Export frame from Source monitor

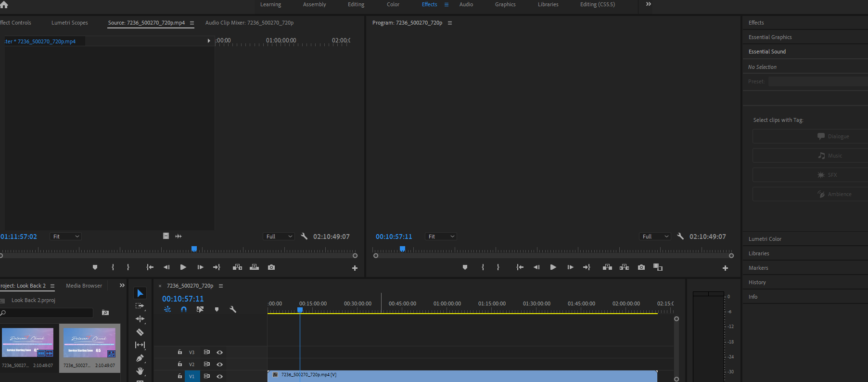(271, 267)
